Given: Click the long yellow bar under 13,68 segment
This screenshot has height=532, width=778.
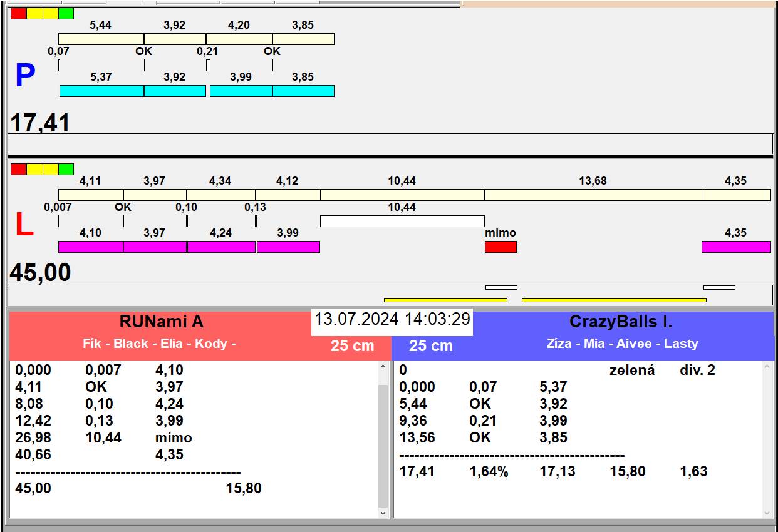Looking at the screenshot, I should point(614,300).
